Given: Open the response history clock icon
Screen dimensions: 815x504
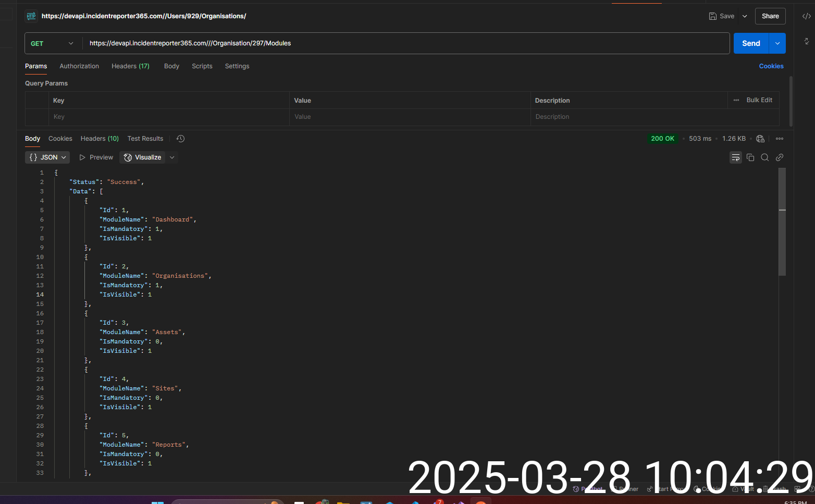Looking at the screenshot, I should (180, 139).
